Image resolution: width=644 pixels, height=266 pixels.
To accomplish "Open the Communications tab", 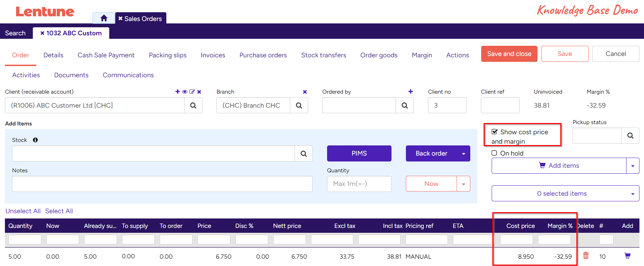I will click(128, 75).
